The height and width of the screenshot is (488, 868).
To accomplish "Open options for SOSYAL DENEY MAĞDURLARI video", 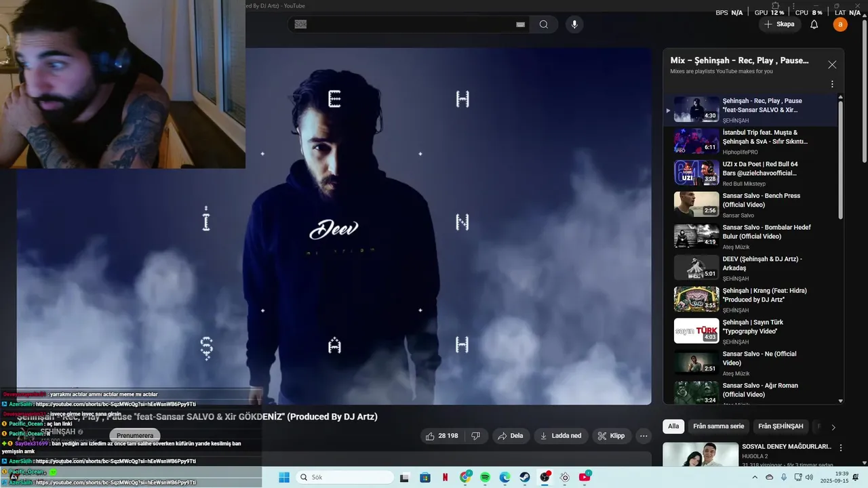I will click(x=841, y=448).
